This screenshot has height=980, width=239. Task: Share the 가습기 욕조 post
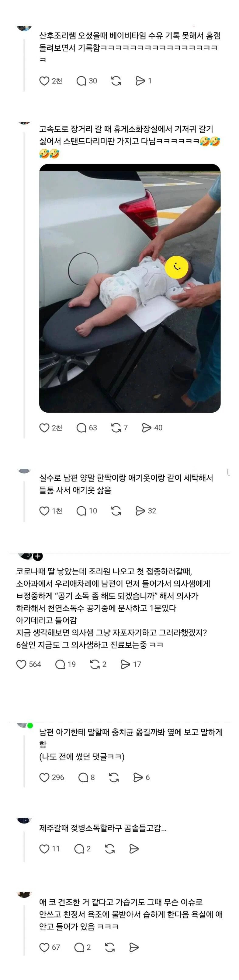(x=134, y=947)
